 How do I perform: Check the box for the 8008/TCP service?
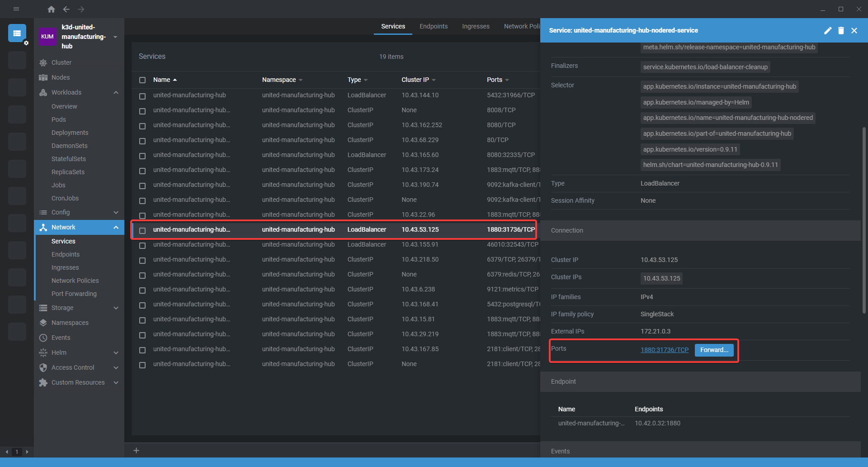click(142, 111)
